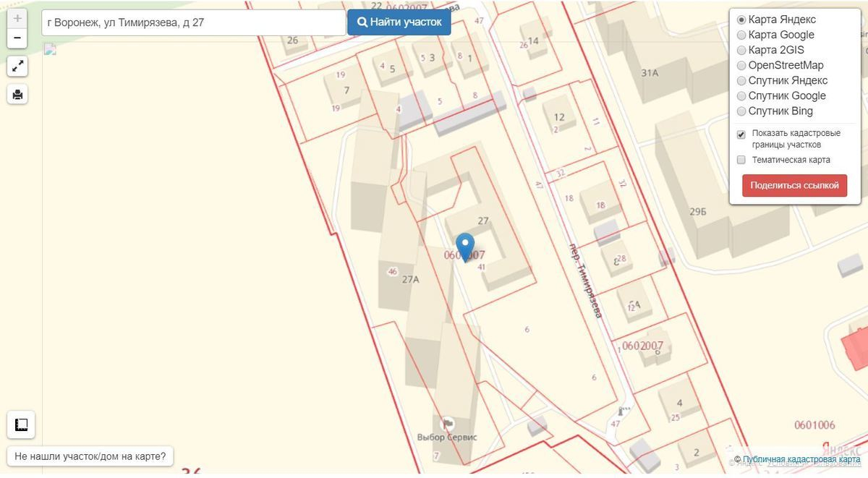Switch to Карта 2GIS layer
Image resolution: width=868 pixels, height=478 pixels.
[741, 50]
